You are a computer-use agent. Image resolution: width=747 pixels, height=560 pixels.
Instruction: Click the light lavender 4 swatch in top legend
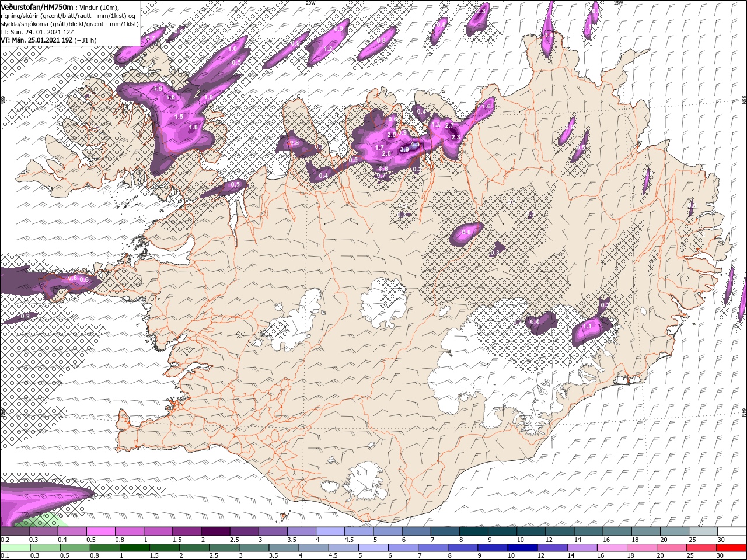pos(330,531)
